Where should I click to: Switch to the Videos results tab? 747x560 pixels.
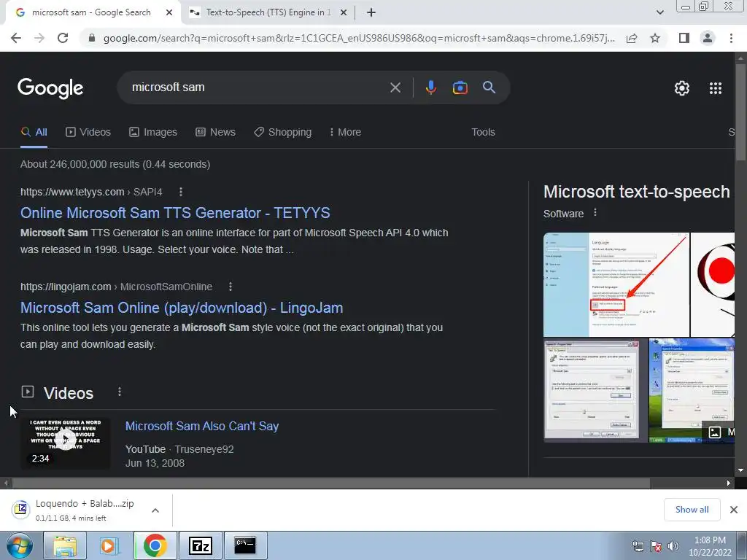(x=88, y=133)
